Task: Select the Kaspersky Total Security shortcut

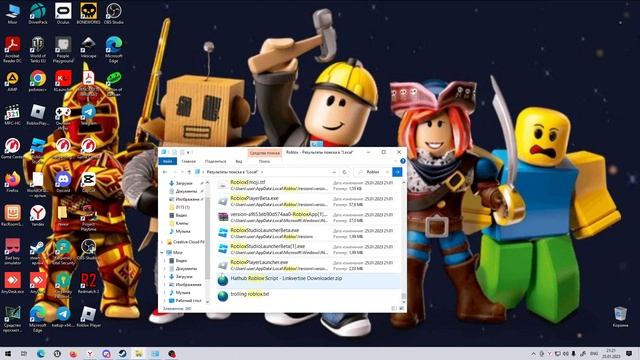Action: click(x=63, y=252)
